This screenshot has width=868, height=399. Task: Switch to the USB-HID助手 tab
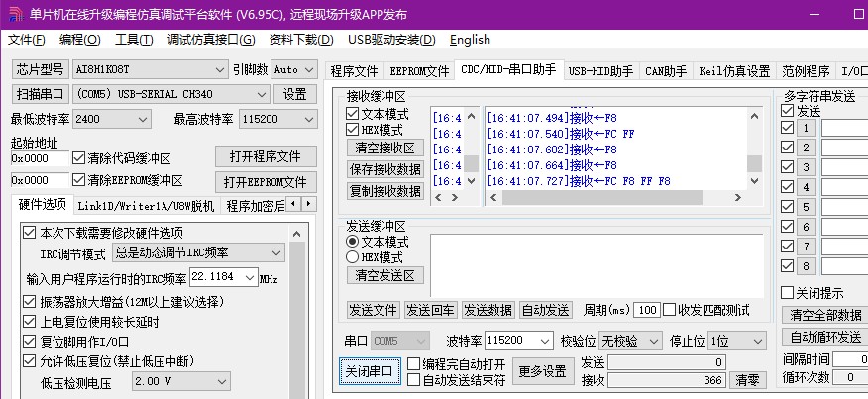(600, 71)
